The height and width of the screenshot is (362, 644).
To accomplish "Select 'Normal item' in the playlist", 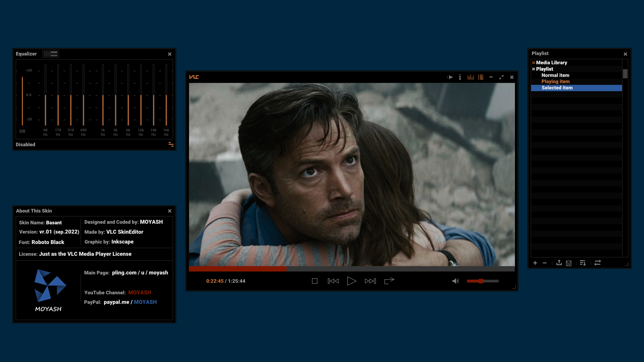I will pyautogui.click(x=555, y=75).
